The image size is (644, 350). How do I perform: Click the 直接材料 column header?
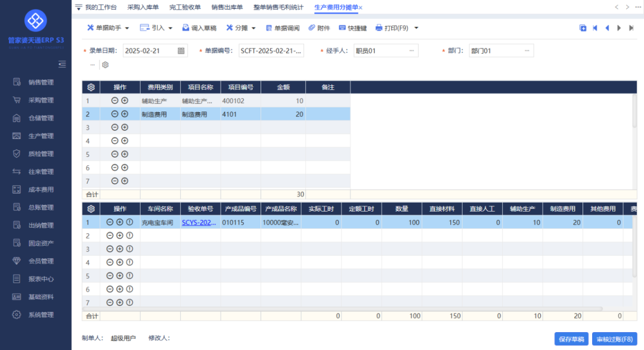coord(442,209)
